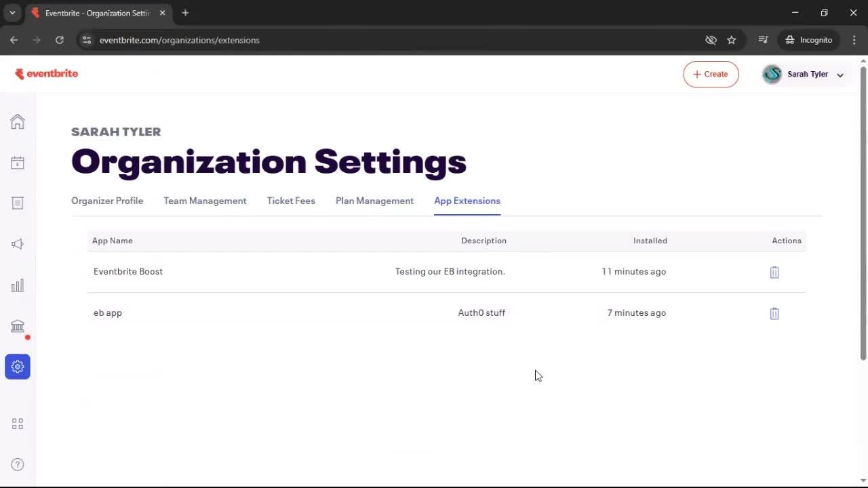Open third-party cookie blocked eye icon
Image resolution: width=868 pixels, height=488 pixels.
711,40
